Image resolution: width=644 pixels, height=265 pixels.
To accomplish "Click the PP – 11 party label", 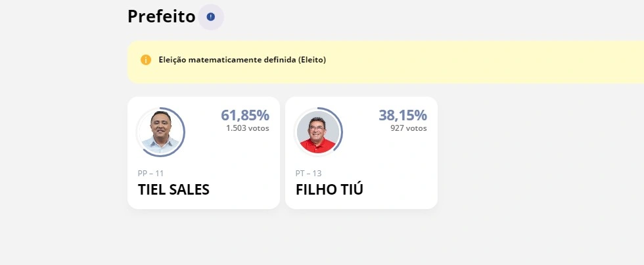I will pos(150,174).
